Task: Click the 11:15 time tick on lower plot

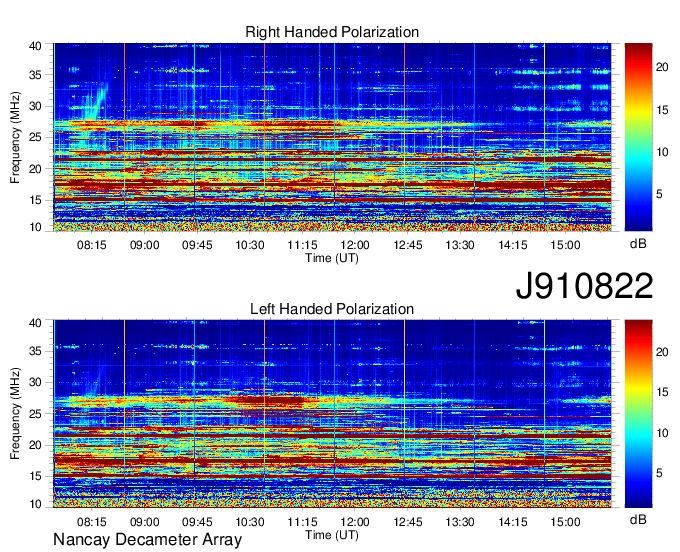Action: click(303, 522)
